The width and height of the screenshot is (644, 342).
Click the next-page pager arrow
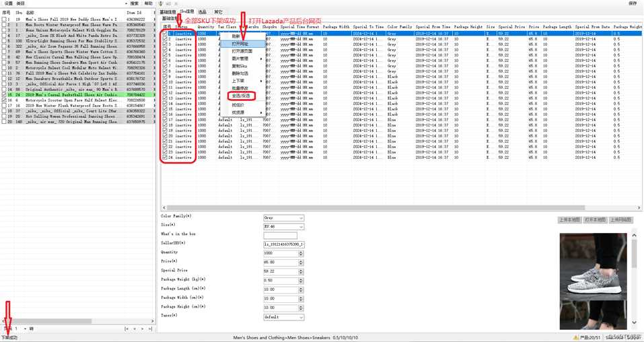click(142, 329)
